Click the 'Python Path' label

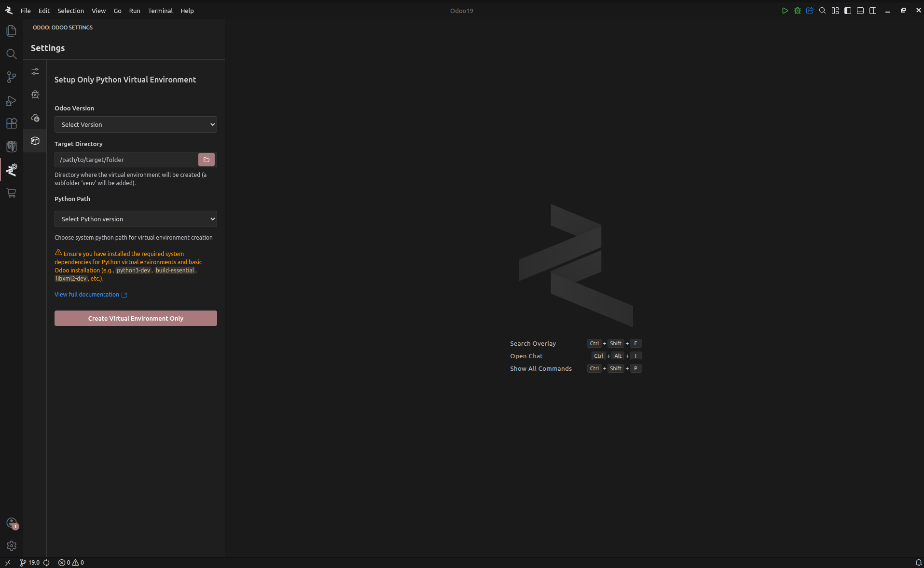72,199
